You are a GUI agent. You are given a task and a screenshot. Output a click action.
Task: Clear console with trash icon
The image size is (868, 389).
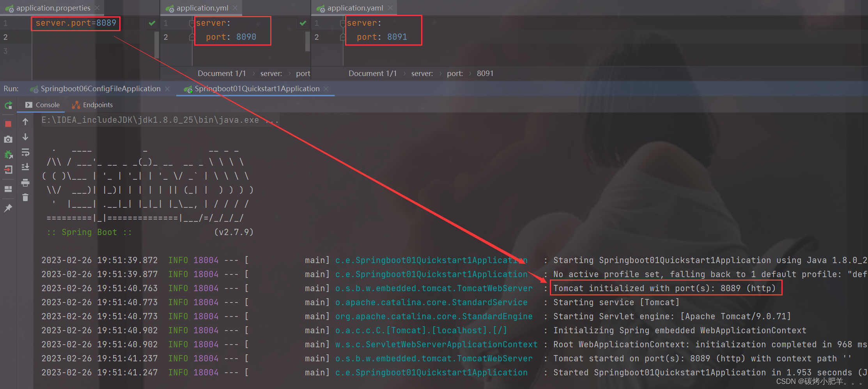[x=25, y=198]
